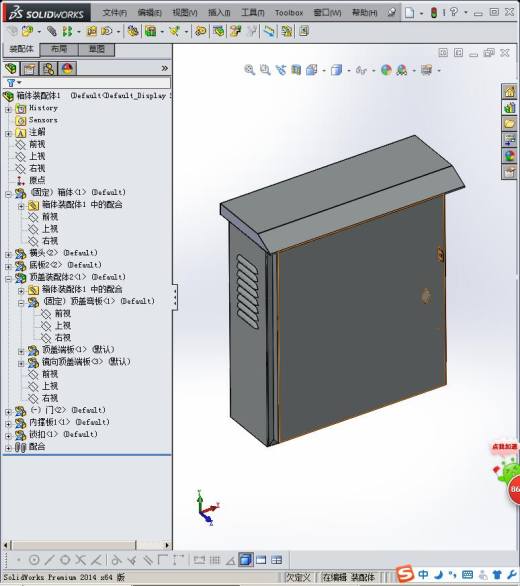This screenshot has height=586, width=520.
Task: Expand the History tree node
Action: [9, 109]
